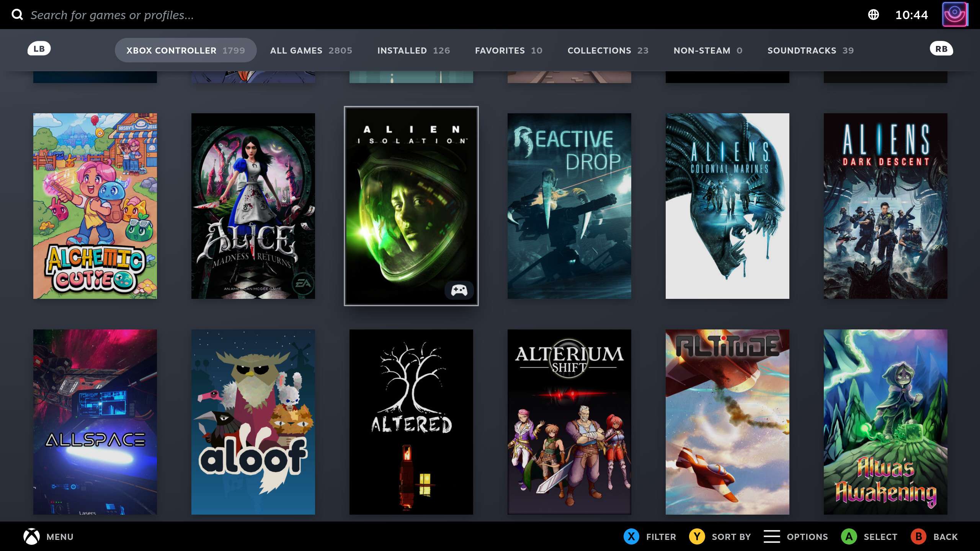The height and width of the screenshot is (551, 980).
Task: Click the OPTIONS icon
Action: (772, 536)
